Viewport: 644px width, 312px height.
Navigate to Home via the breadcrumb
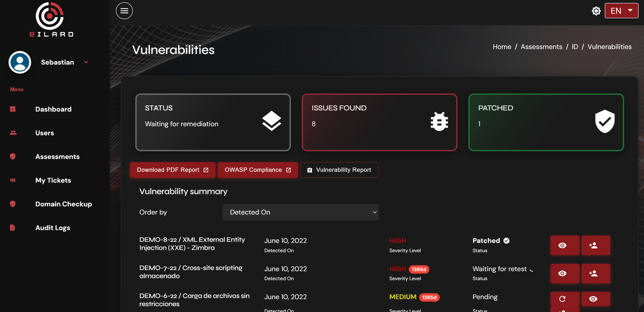[501, 47]
